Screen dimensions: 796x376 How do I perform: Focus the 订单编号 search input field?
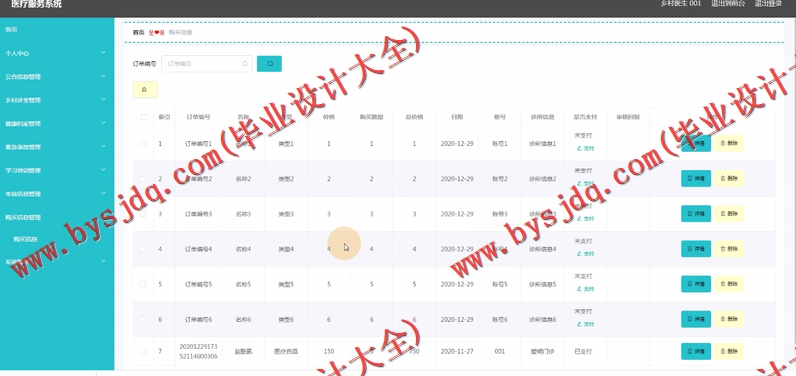(x=207, y=64)
